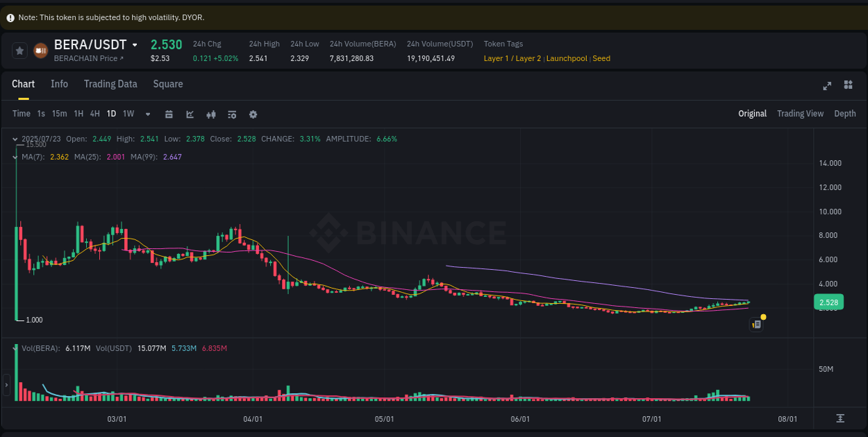Viewport: 868px width, 437px height.
Task: Click the Launchpool token tag link
Action: click(x=567, y=59)
